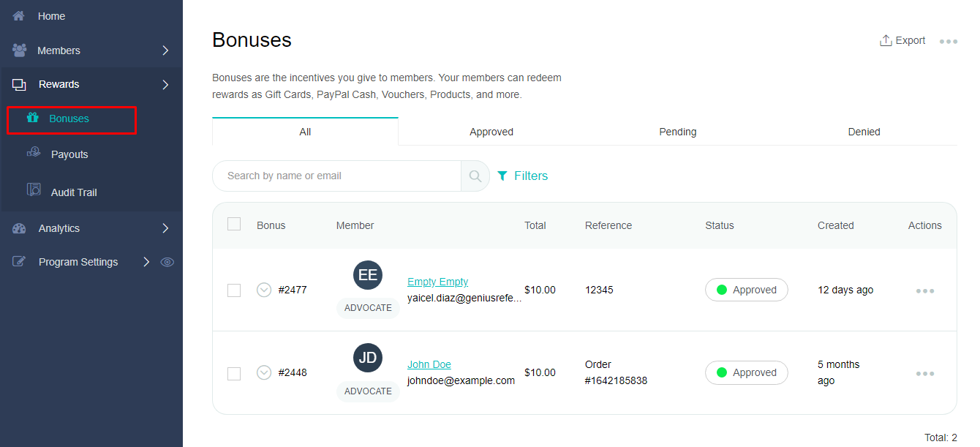Click the search by name or email field
Viewport: 980px width, 447px height.
[x=336, y=176]
